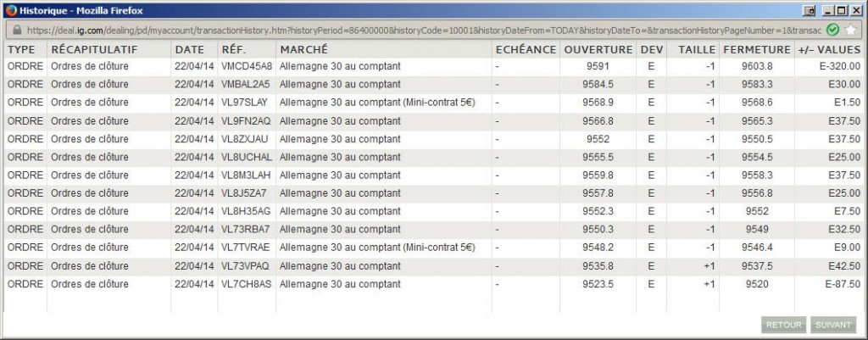The width and height of the screenshot is (868, 340).
Task: Click the TYPE column header
Action: 21,49
